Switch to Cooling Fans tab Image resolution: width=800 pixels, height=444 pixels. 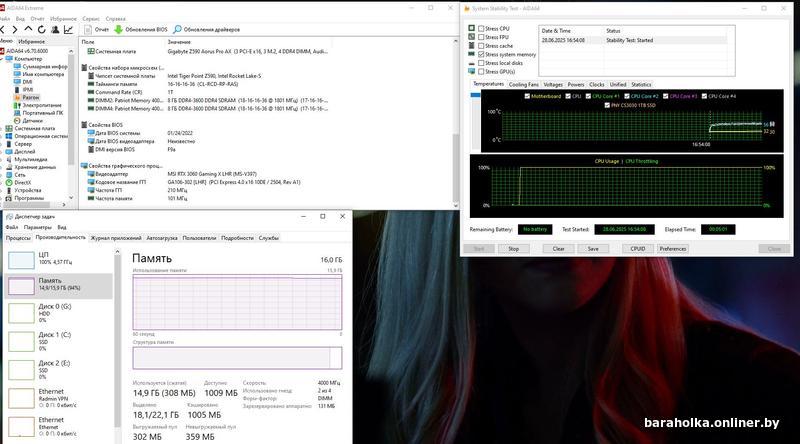pos(523,84)
